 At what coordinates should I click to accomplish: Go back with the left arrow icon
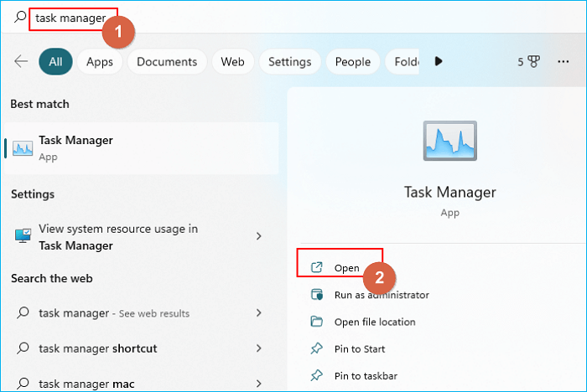coord(21,61)
